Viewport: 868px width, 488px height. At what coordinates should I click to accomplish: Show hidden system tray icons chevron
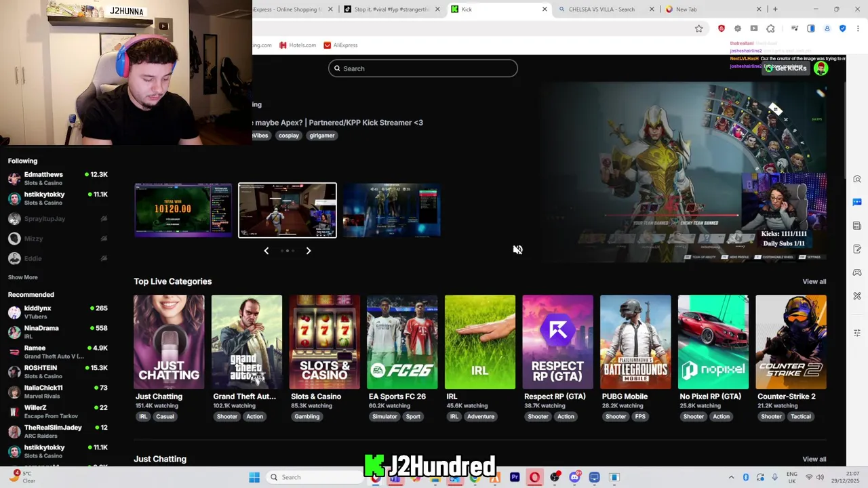pos(731,477)
